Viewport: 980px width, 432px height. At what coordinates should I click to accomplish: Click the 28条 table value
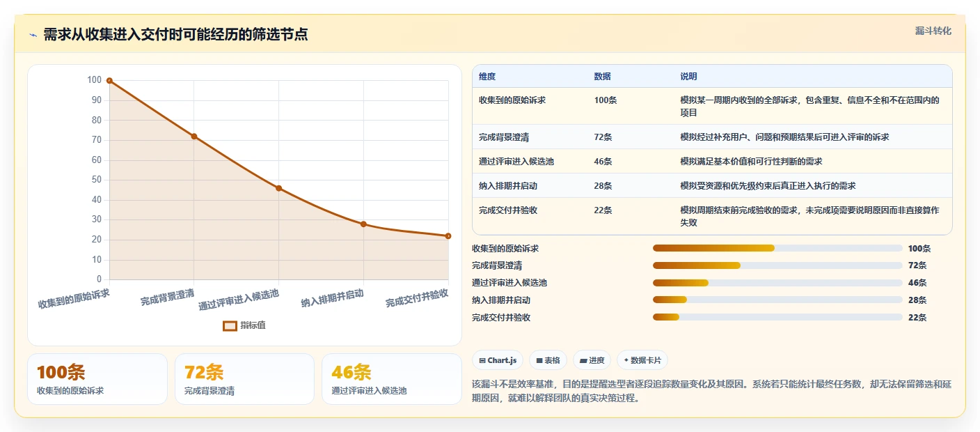[603, 186]
